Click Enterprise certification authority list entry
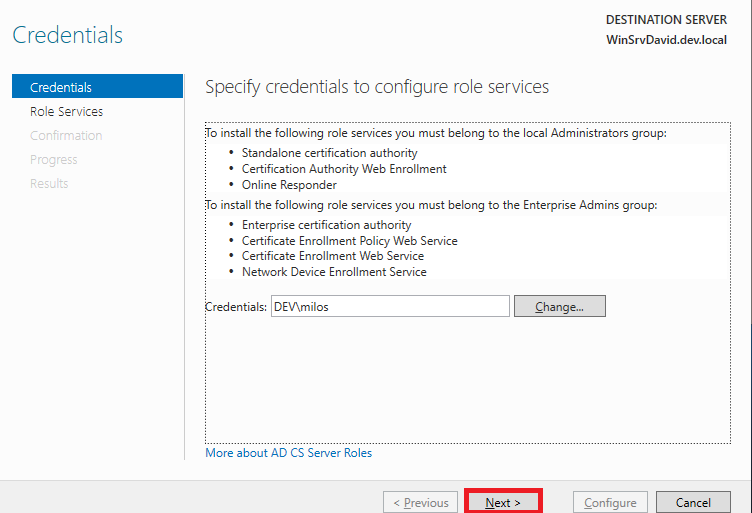 tap(326, 225)
